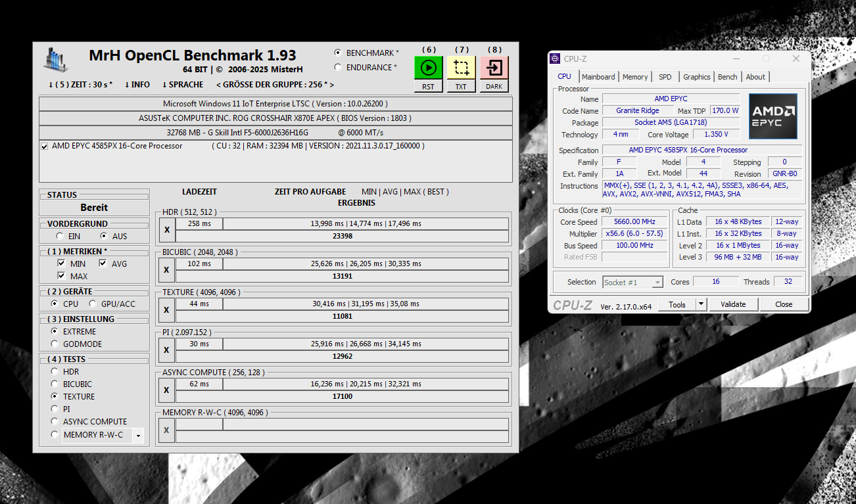Image resolution: width=856 pixels, height=504 pixels.
Task: Expand the MEMORY R-W-C dropdown arrow
Action: (138, 435)
